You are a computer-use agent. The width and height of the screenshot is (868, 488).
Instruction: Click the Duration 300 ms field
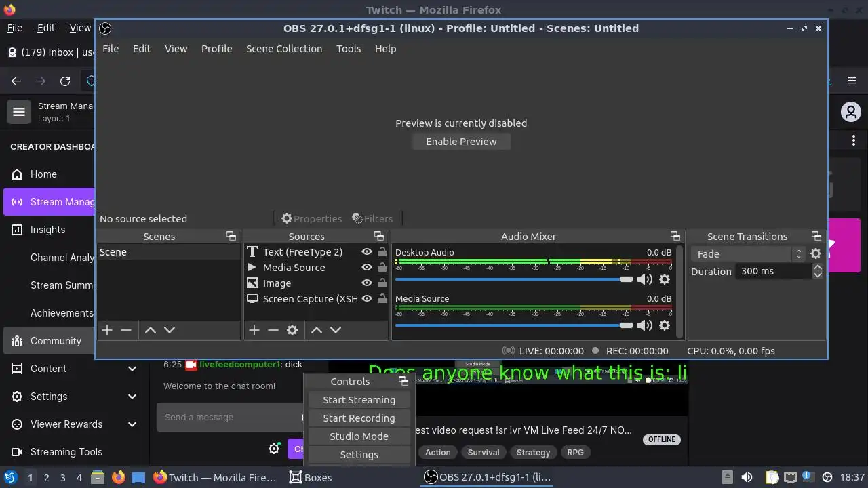tap(774, 271)
